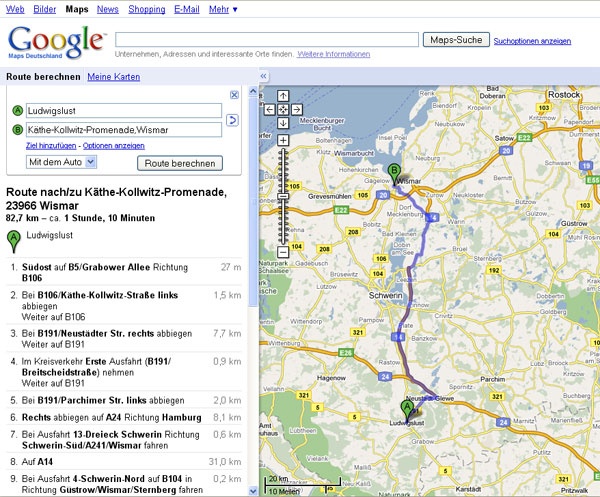Screen dimensions: 600x497
Task: Select step 8 'Auf A14'
Action: (124, 462)
